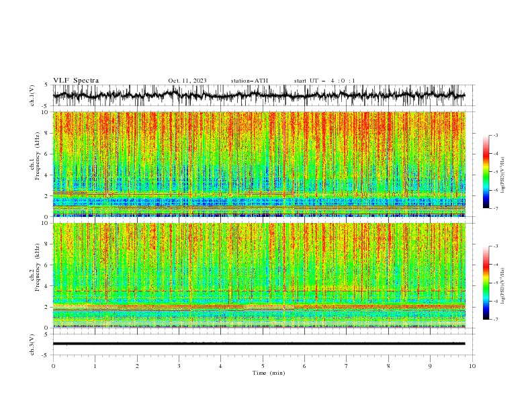532x411 pixels.
Task: Click the "-5" voltage tick on ch.3(V) axis
Action: pyautogui.click(x=46, y=355)
